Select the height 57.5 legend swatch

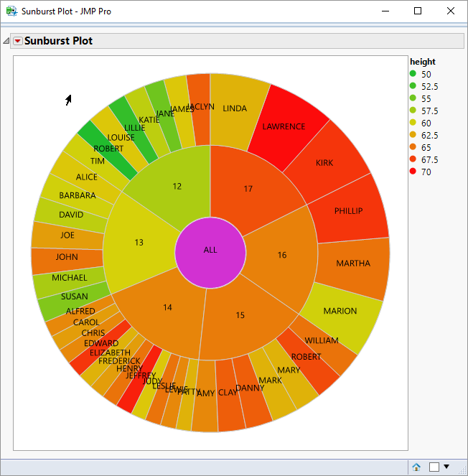pos(413,110)
